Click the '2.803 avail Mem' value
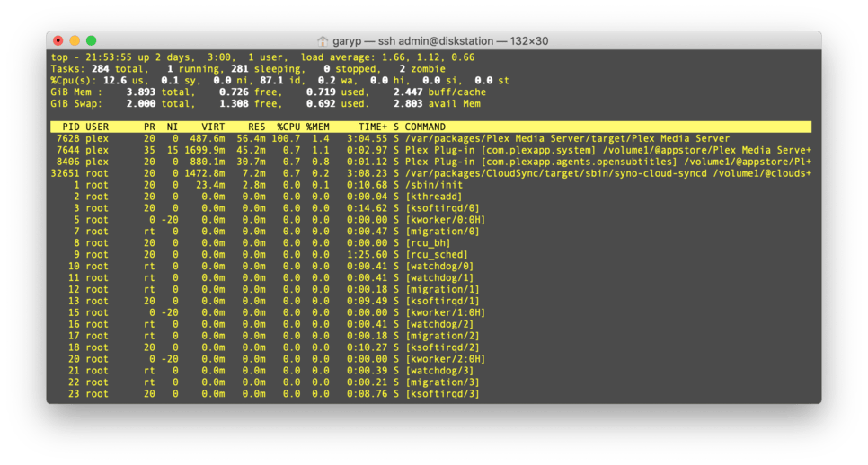This screenshot has height=465, width=868. point(437,103)
